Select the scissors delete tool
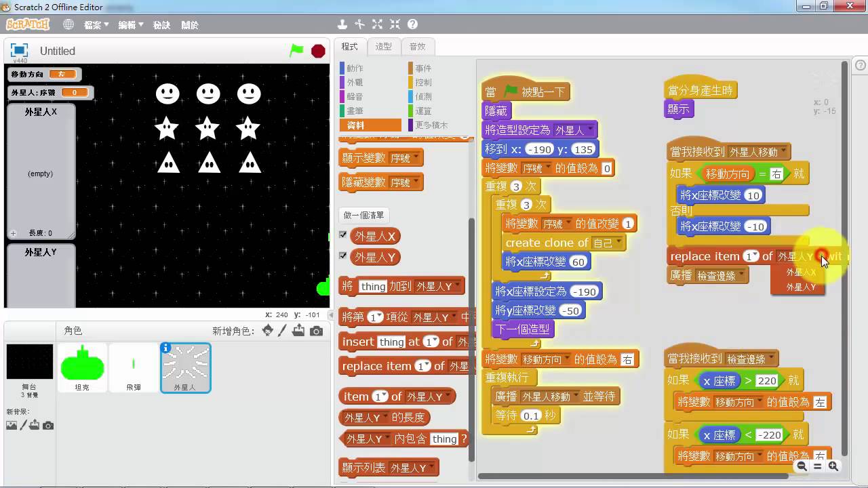 [x=359, y=24]
